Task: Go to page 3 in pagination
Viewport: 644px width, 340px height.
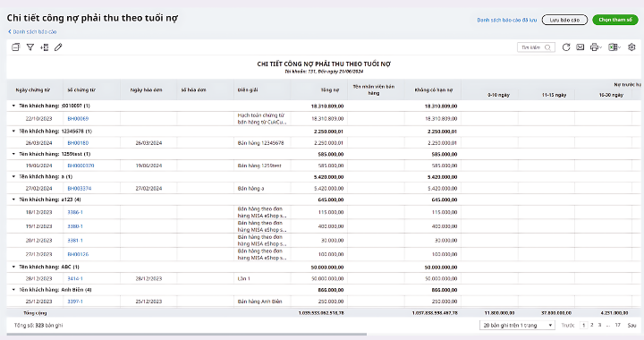Action: pyautogui.click(x=599, y=325)
